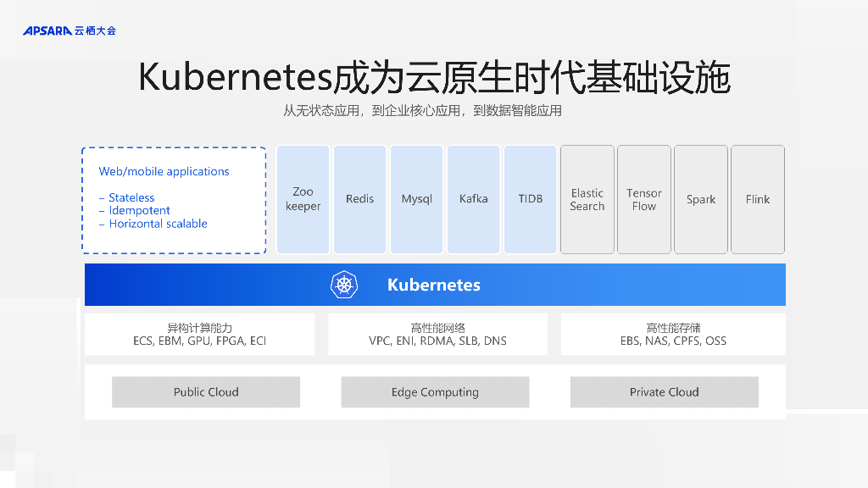Screen dimensions: 868x488
Task: Click the Spark gray box
Action: (700, 200)
